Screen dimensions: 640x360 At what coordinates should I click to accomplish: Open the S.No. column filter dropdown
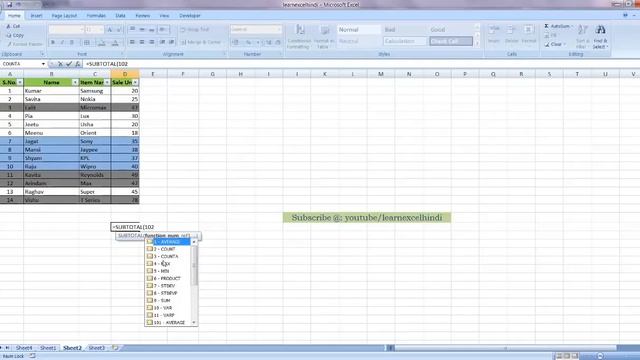point(20,82)
